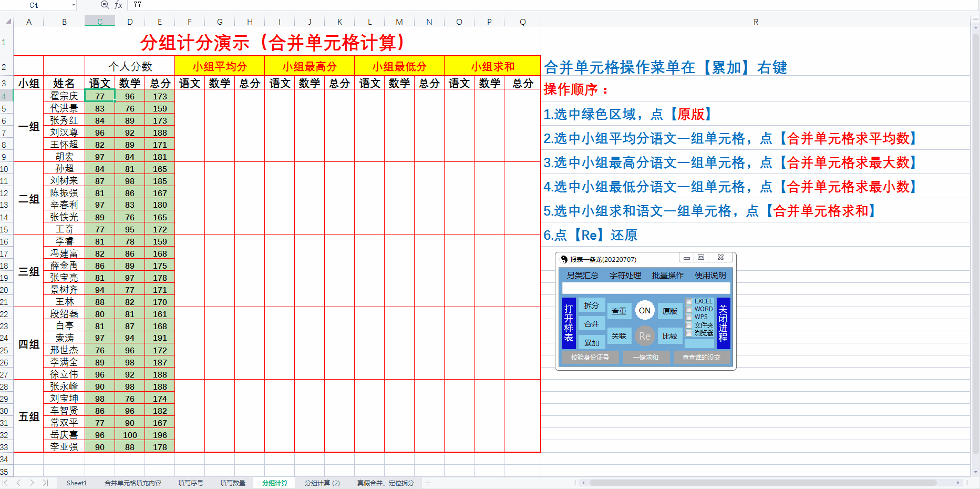This screenshot has width=980, height=489.
Task: Click the zoom magnifier icon beside fx
Action: (x=105, y=5)
